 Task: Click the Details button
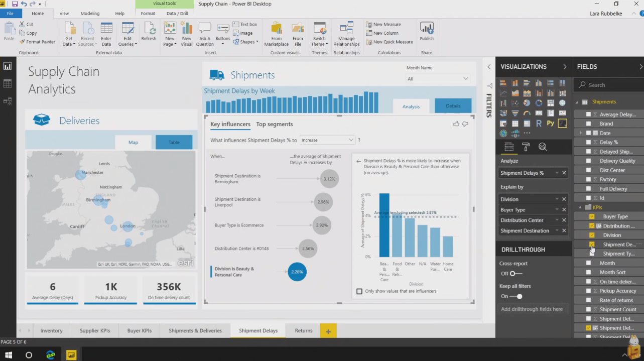[453, 106]
